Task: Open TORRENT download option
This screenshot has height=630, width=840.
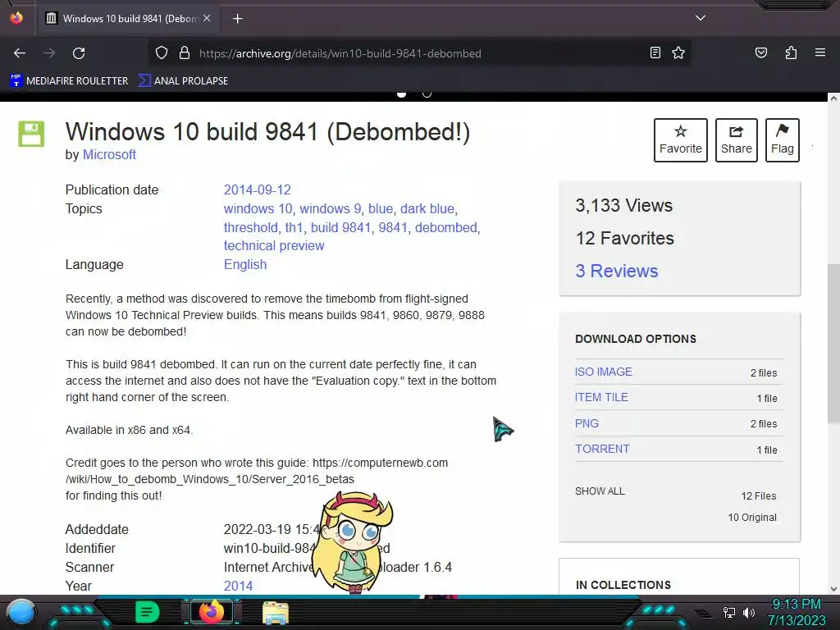Action: click(602, 449)
